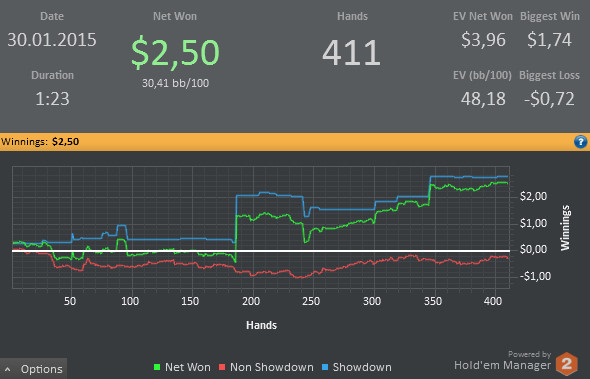
Task: Click the orange Winnings header bar
Action: 295,142
